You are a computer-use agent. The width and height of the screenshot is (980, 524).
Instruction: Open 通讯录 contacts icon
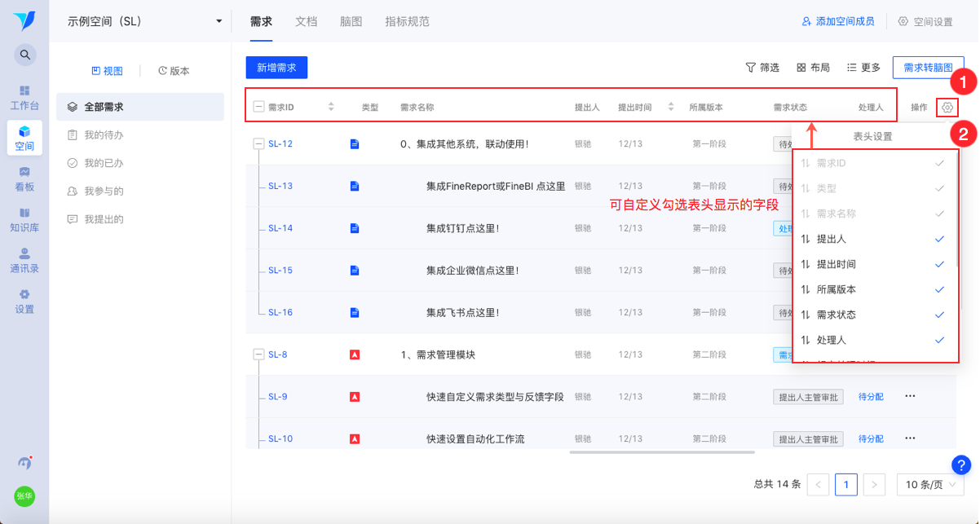[24, 260]
